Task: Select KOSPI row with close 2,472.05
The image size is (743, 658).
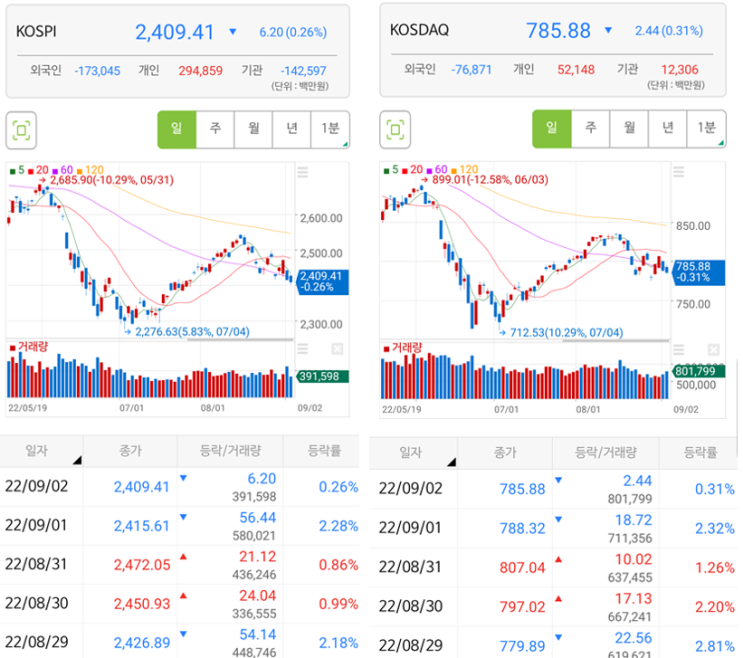Action: point(180,565)
